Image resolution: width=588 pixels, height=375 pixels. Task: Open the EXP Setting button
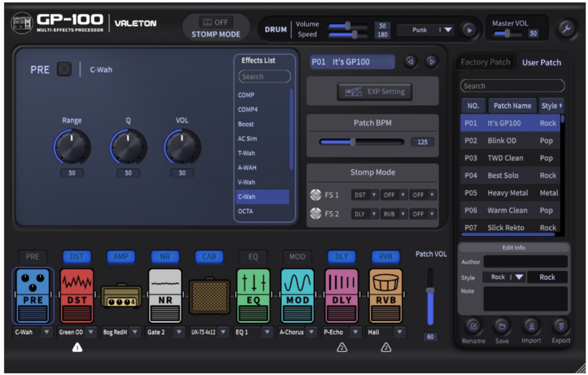(375, 91)
